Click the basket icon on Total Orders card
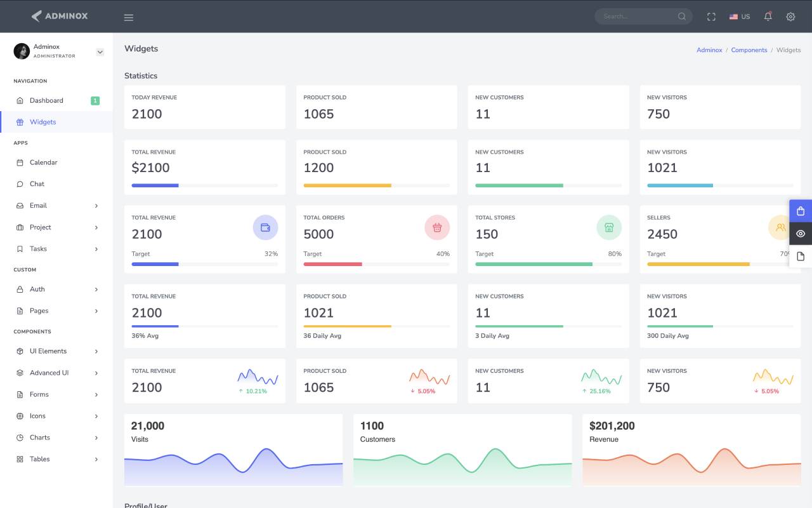812x508 pixels. (437, 227)
